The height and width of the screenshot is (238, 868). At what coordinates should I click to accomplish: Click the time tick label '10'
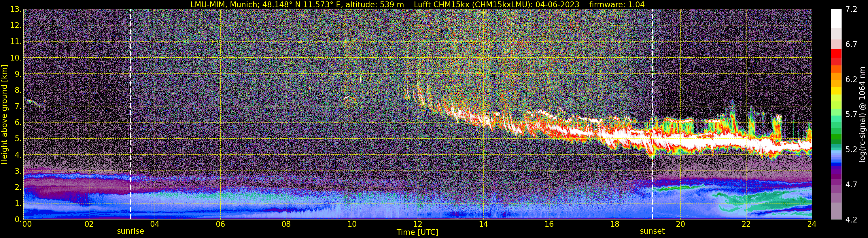point(351,224)
